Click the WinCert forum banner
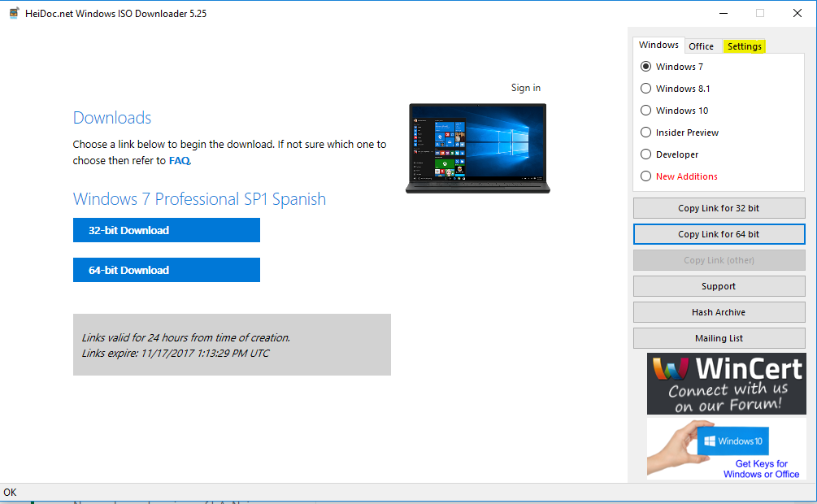The image size is (817, 504). point(726,384)
